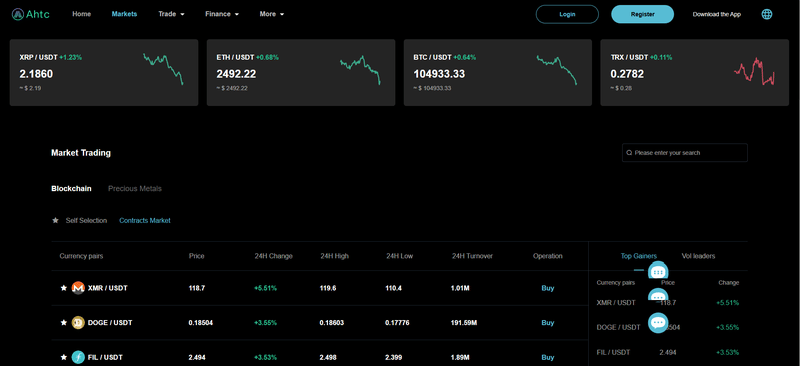This screenshot has height=366, width=800.
Task: Open Download the App link
Action: tap(716, 14)
